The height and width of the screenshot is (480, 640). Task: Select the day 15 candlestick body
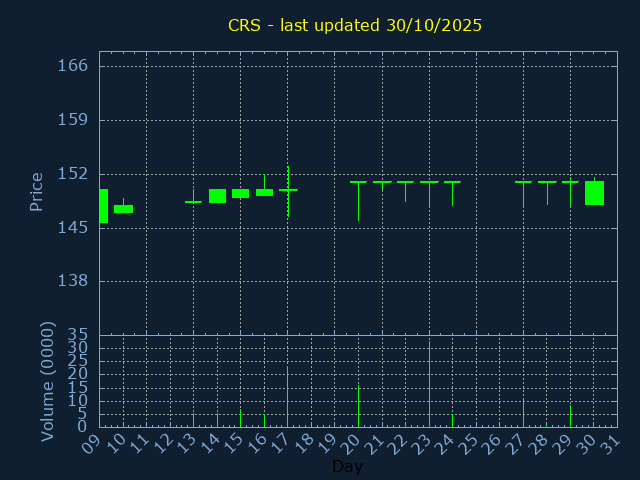click(x=240, y=194)
